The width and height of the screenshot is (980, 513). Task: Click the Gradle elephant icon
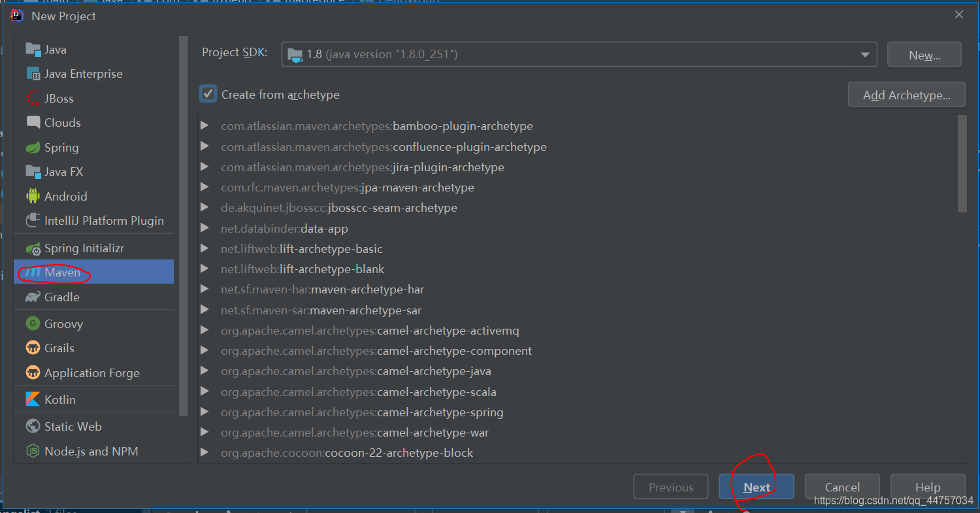click(33, 297)
